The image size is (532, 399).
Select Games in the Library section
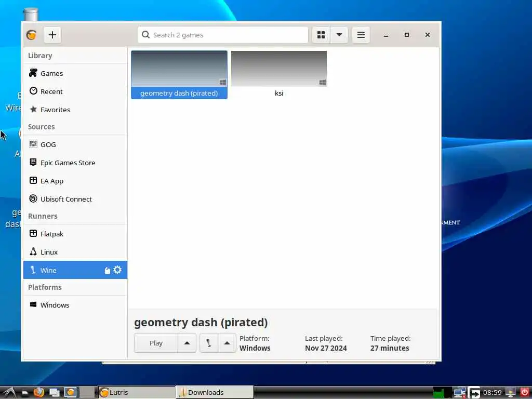tap(75, 73)
